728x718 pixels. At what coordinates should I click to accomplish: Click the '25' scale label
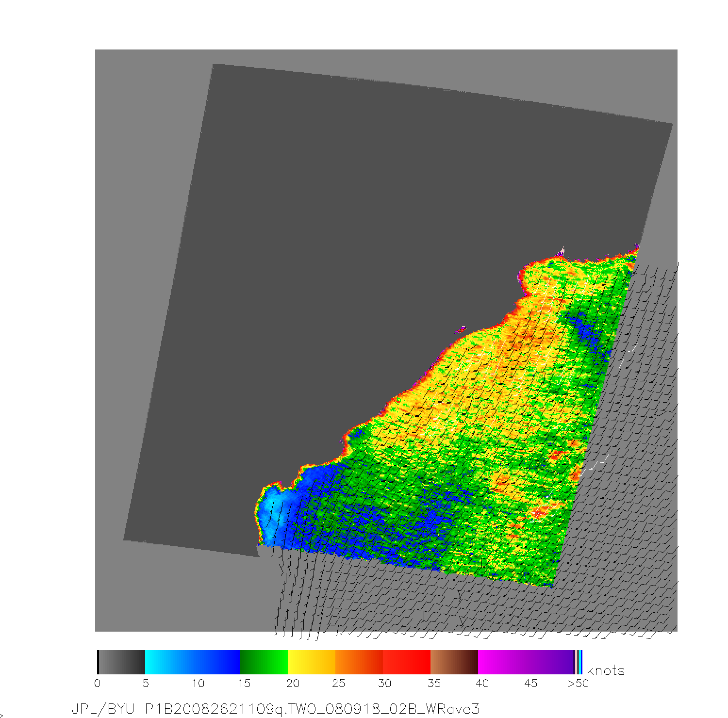pyautogui.click(x=339, y=684)
